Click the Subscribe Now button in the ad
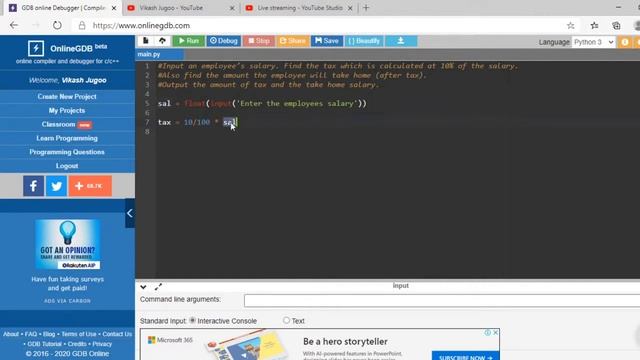This screenshot has width=640, height=360. tap(466, 356)
